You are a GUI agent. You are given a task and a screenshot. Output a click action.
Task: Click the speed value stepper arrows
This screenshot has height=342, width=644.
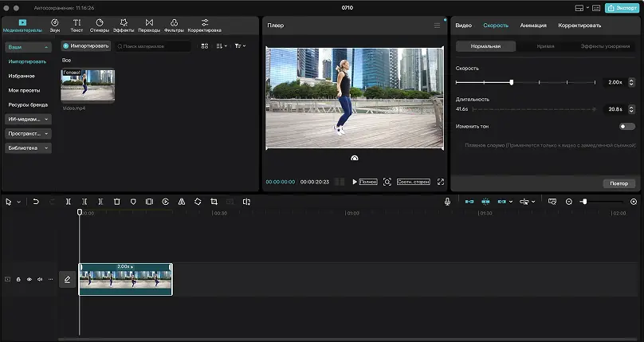click(632, 82)
